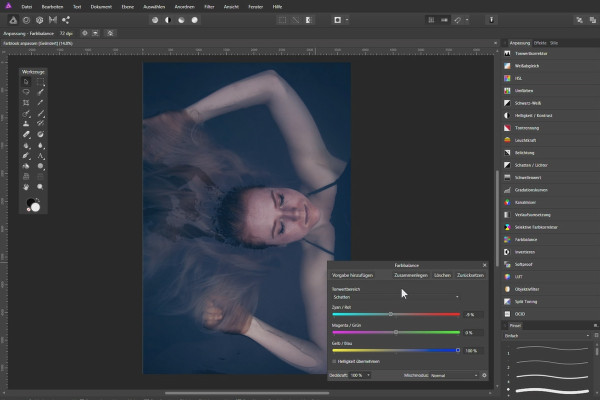Select the Clone Stamp tool
The image size is (600, 400).
click(26, 124)
